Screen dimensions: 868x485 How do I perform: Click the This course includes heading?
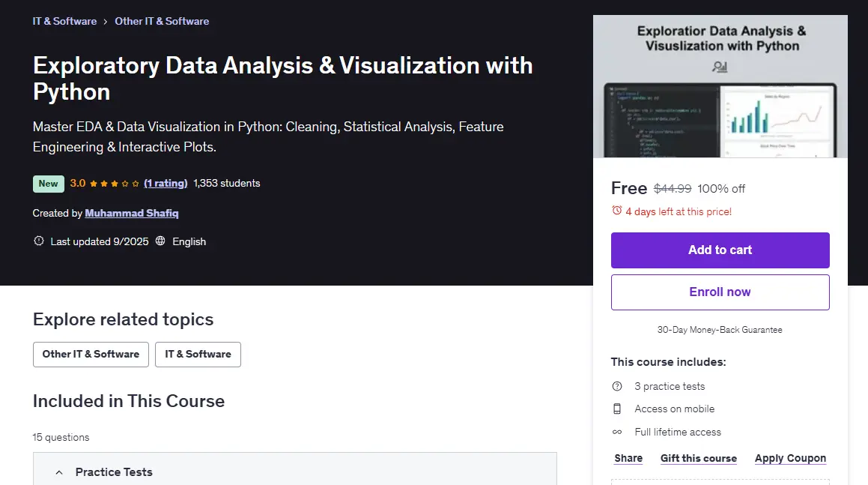[668, 362]
